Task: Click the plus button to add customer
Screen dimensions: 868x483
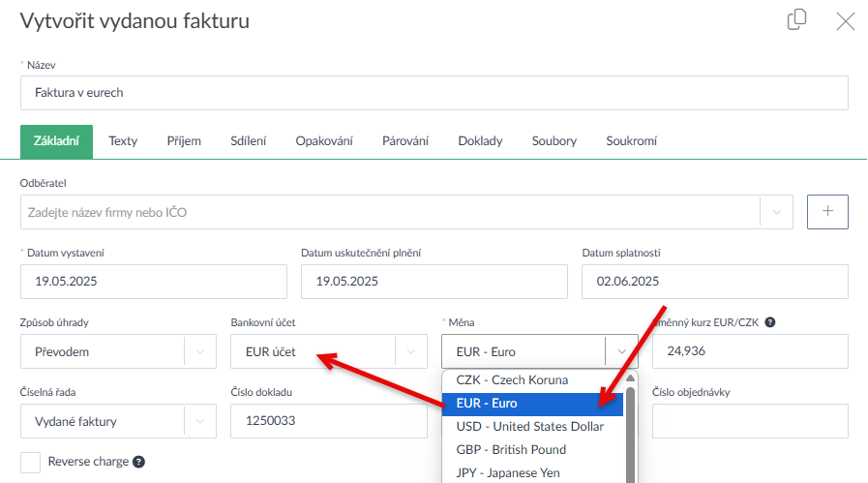Action: (827, 212)
